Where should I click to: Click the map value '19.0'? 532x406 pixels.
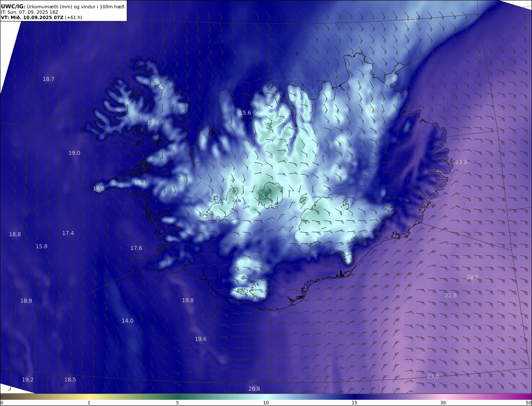click(x=74, y=153)
